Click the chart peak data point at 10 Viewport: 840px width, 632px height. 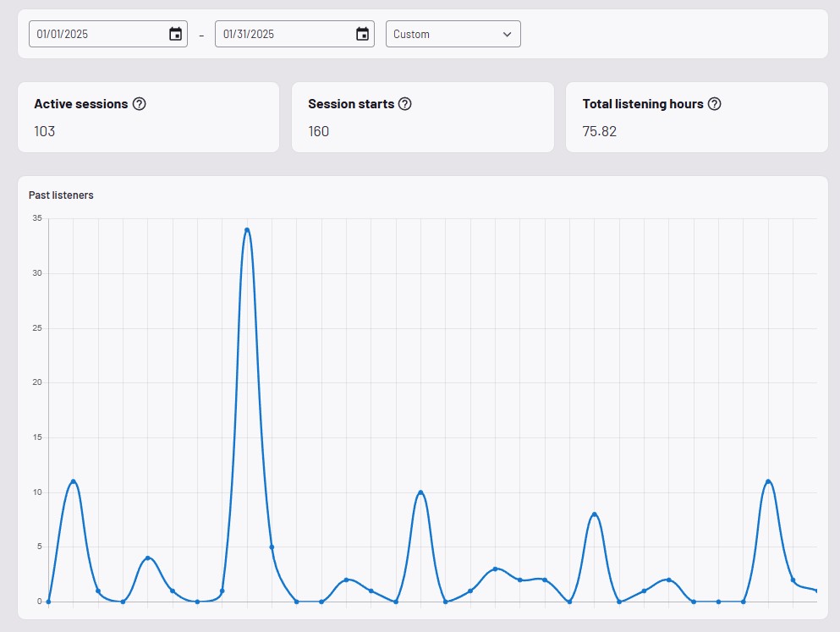(x=420, y=492)
